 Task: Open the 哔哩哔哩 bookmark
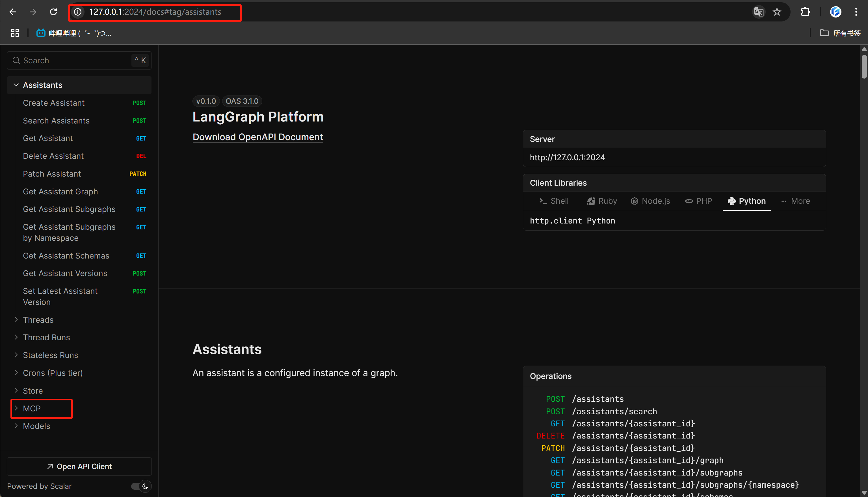74,33
